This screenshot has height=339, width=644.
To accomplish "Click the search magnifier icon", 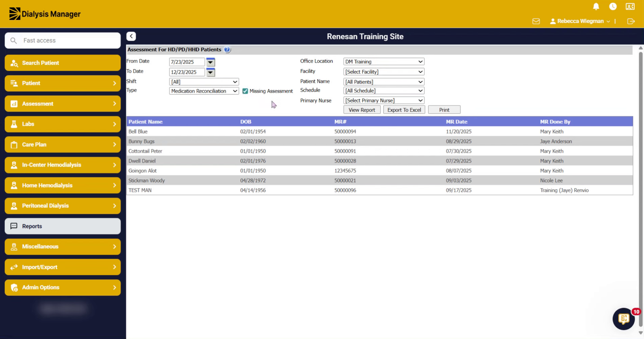I will tap(13, 41).
